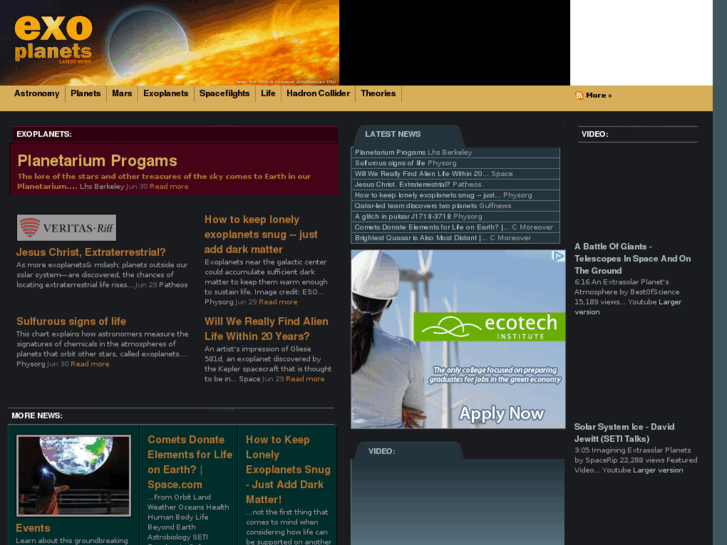Open How to keep lonely exoplanets snug Physorg row
The width and height of the screenshot is (727, 545).
pos(455,195)
